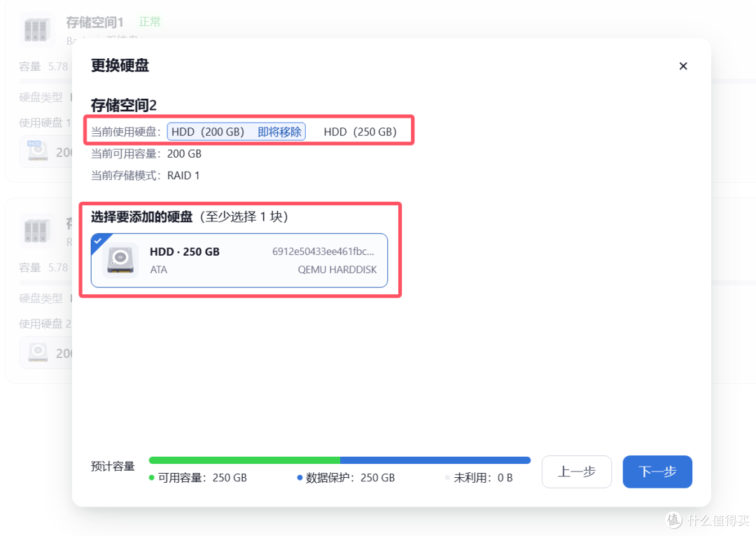Click the hard drive icon in HDD 250 GB card

coord(120,260)
